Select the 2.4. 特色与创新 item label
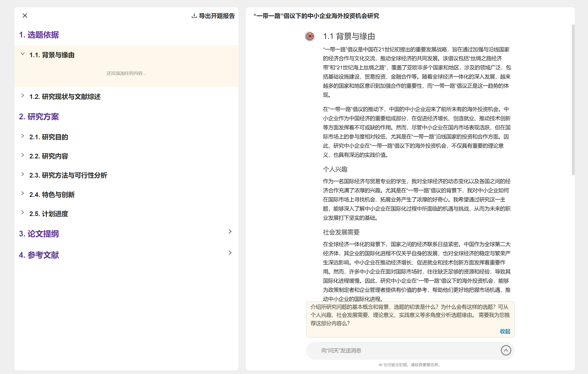The height and width of the screenshot is (374, 588). [x=52, y=195]
